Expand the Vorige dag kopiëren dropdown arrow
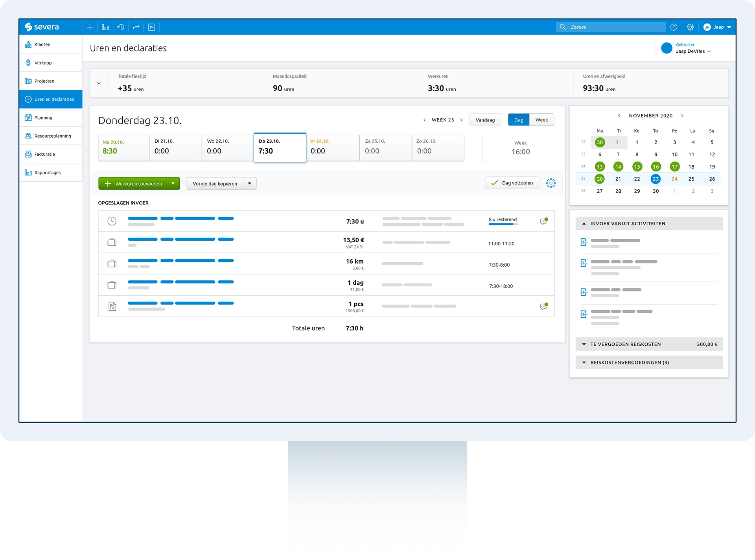 coord(250,184)
